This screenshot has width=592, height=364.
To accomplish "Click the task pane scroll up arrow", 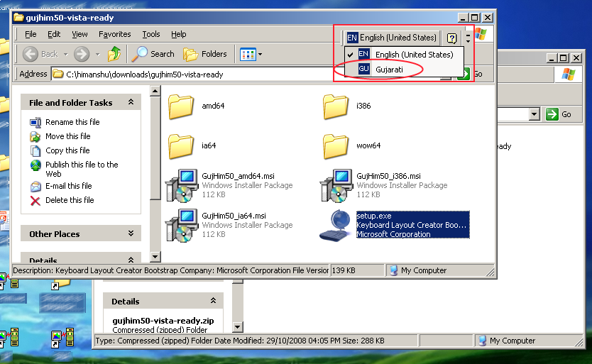I will tap(155, 91).
